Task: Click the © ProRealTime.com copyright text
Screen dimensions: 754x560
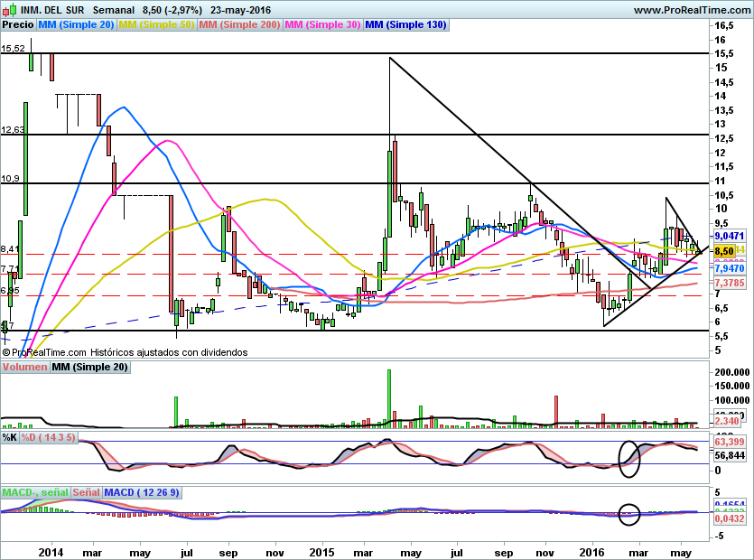Action: 44,352
